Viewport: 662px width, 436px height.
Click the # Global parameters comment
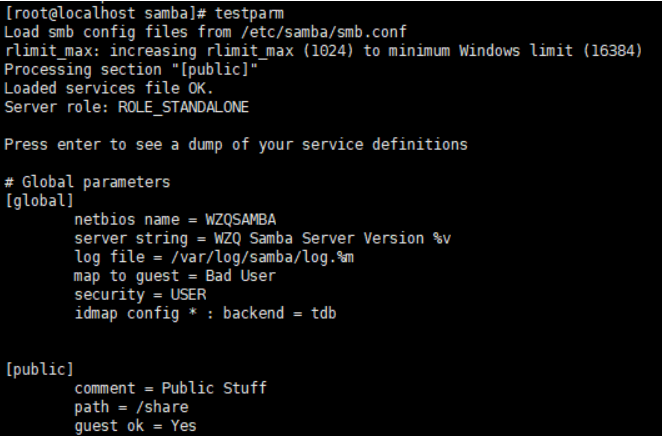coord(88,182)
